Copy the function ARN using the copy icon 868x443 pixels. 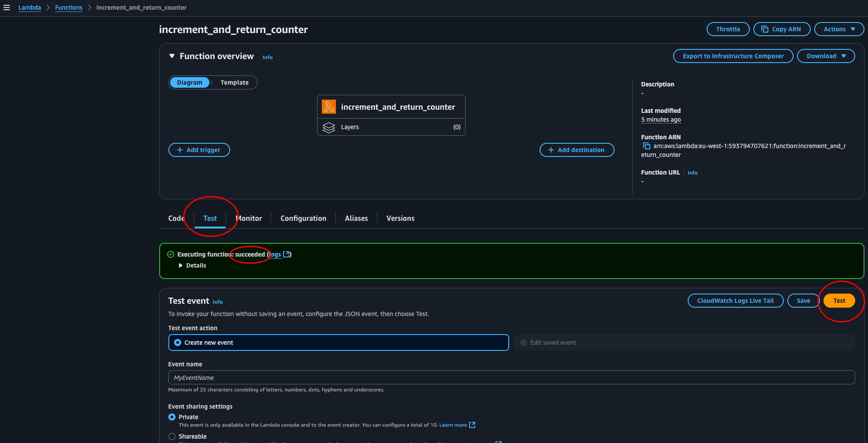click(x=646, y=146)
